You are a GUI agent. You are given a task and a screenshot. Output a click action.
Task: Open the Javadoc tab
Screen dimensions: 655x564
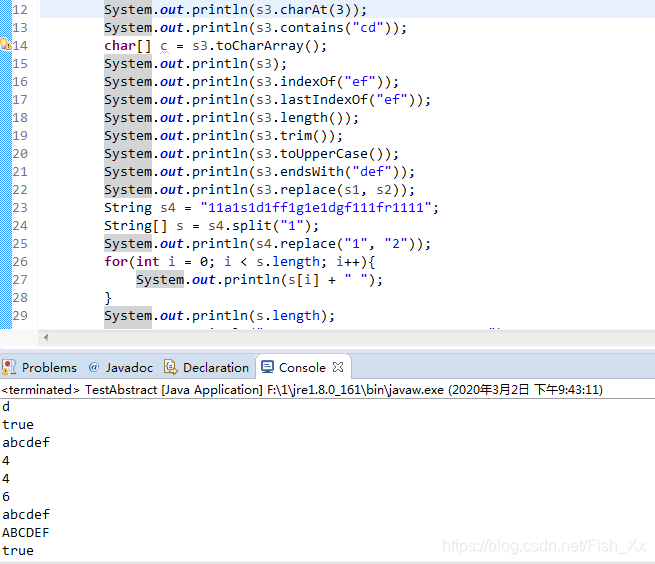[121, 367]
